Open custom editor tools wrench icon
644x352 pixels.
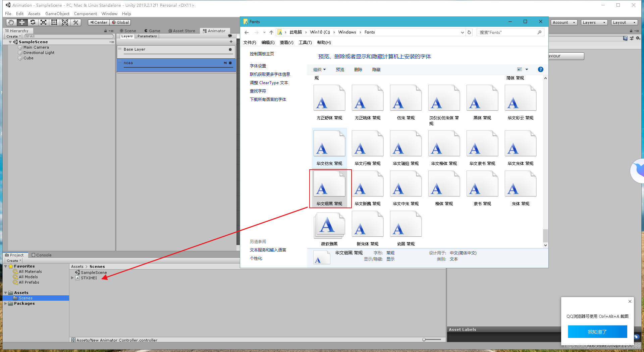[x=76, y=22]
